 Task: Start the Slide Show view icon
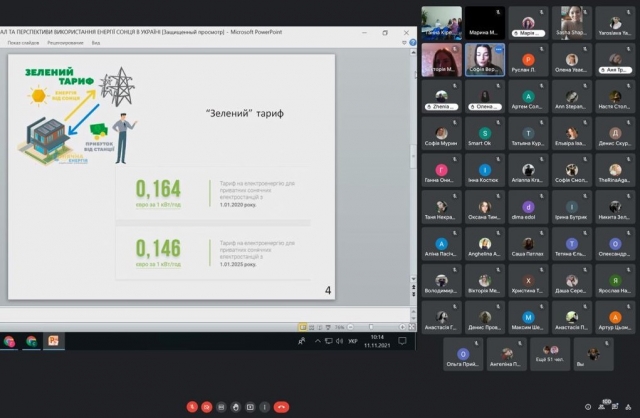pos(328,327)
